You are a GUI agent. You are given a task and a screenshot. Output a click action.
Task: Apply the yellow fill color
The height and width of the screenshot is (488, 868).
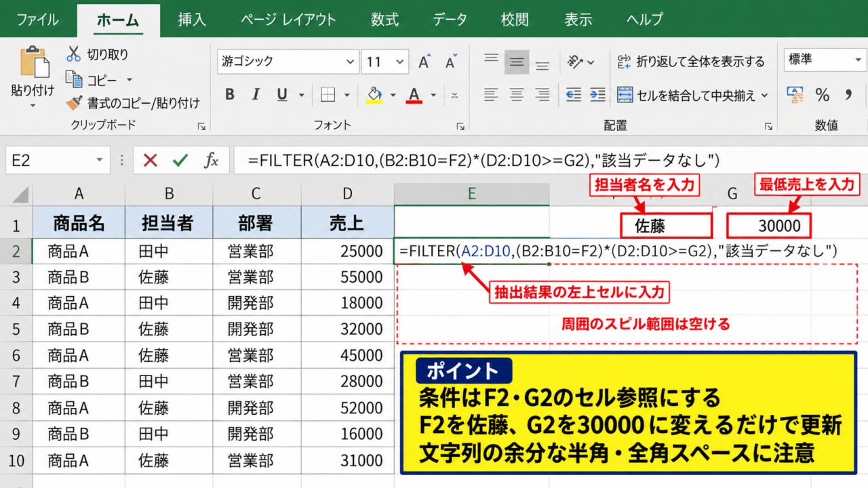[374, 95]
